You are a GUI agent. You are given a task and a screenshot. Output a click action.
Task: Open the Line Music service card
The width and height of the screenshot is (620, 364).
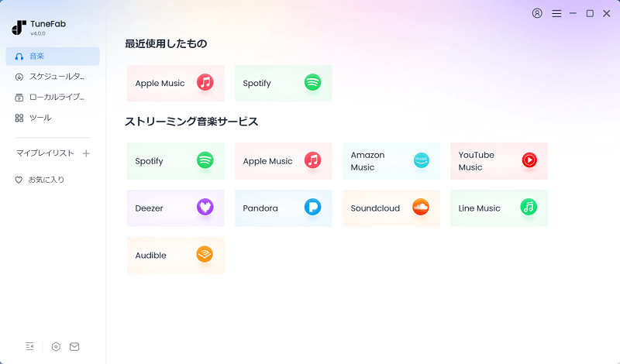(x=498, y=208)
